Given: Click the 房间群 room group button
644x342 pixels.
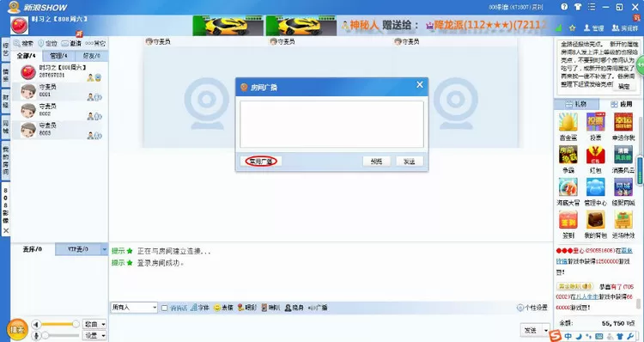Looking at the screenshot, I should 625,28.
